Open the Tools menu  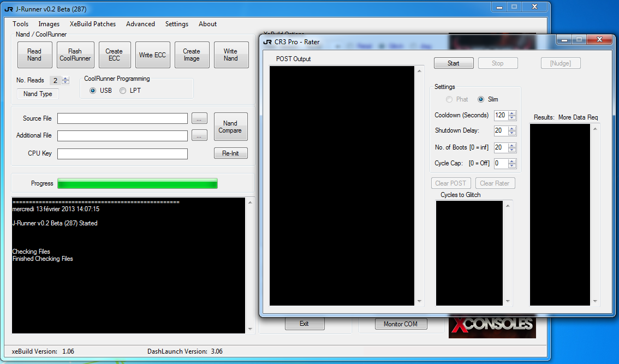(x=21, y=24)
